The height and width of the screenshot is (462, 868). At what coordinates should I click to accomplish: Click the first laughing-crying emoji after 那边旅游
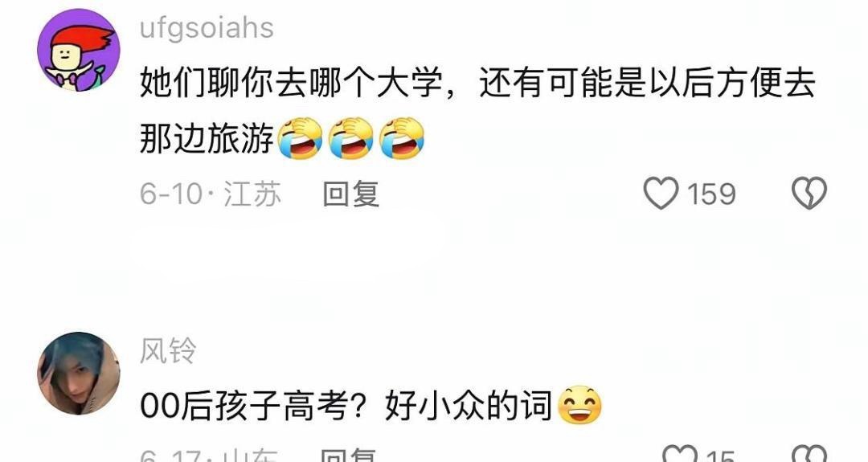pyautogui.click(x=300, y=138)
